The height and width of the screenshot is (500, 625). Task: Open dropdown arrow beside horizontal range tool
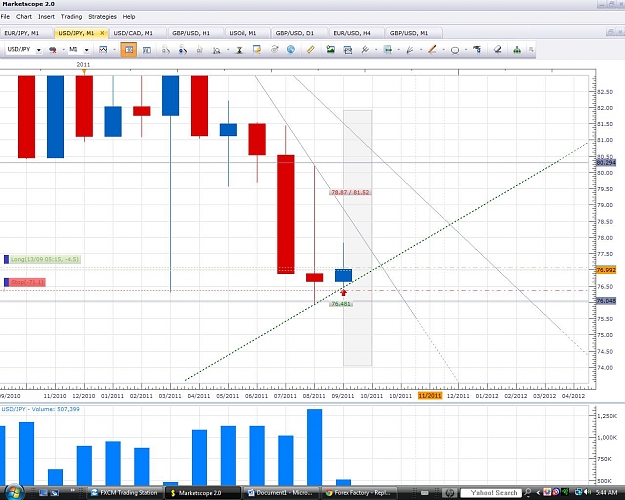(x=399, y=50)
